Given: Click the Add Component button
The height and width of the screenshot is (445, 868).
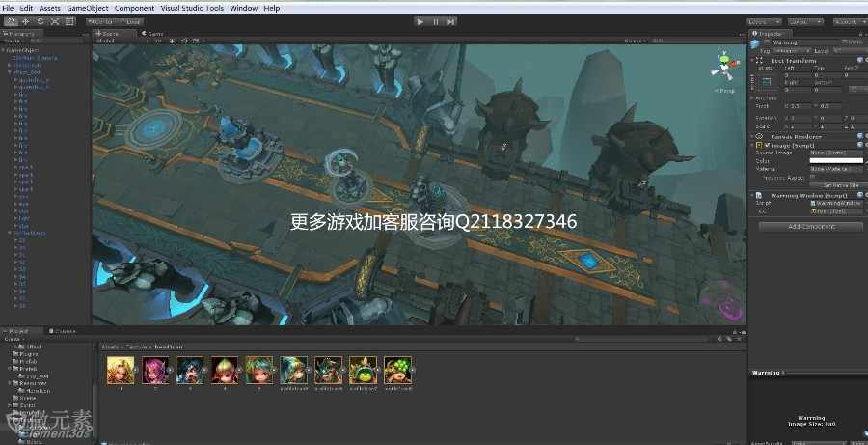Looking at the screenshot, I should click(810, 227).
